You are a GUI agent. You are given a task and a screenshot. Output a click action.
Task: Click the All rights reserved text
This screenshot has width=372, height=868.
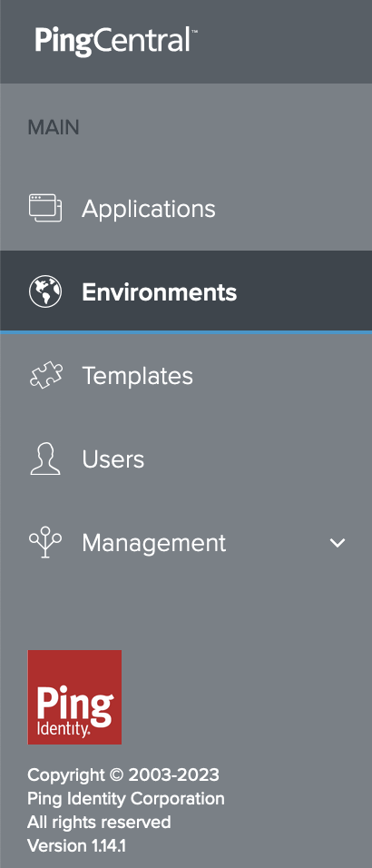pyautogui.click(x=99, y=822)
